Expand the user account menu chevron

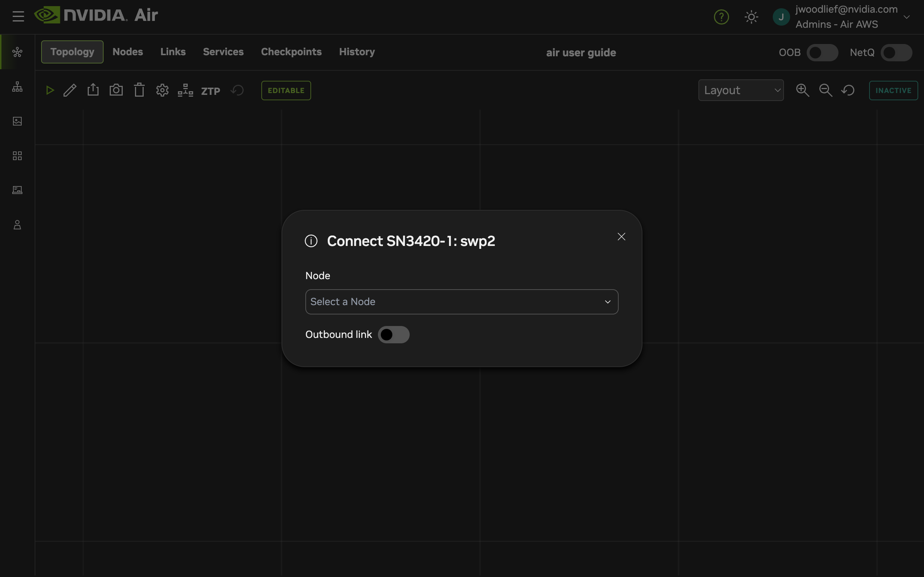tap(907, 17)
